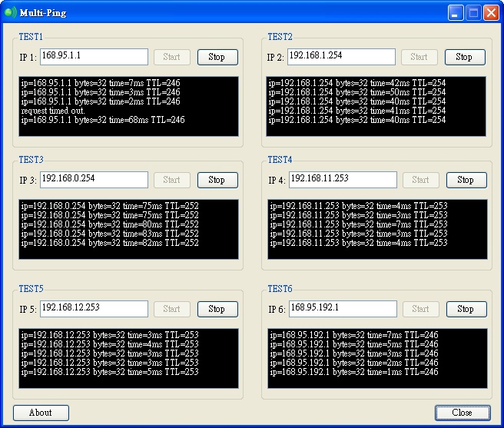Focus the IP 1 field with 168.95.1.1

[94, 57]
